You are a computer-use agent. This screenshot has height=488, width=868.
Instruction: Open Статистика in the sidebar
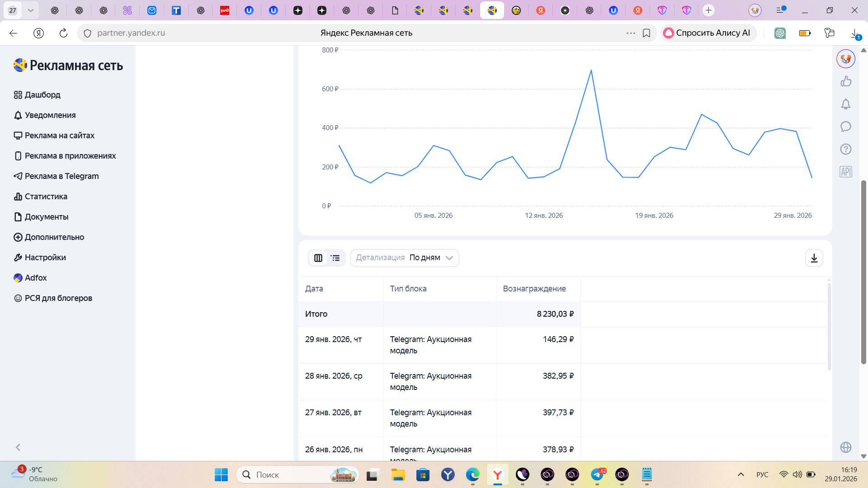click(x=46, y=197)
